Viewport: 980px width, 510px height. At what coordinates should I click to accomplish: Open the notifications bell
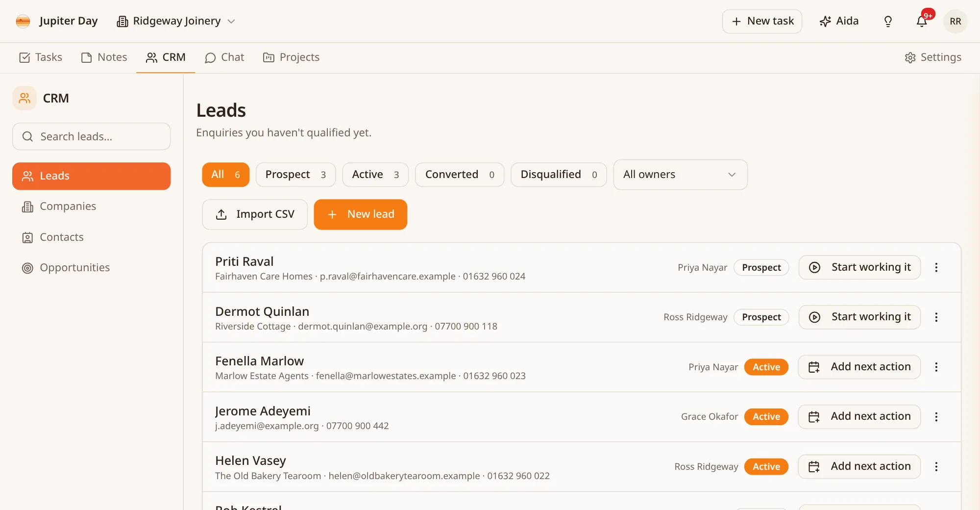(922, 21)
